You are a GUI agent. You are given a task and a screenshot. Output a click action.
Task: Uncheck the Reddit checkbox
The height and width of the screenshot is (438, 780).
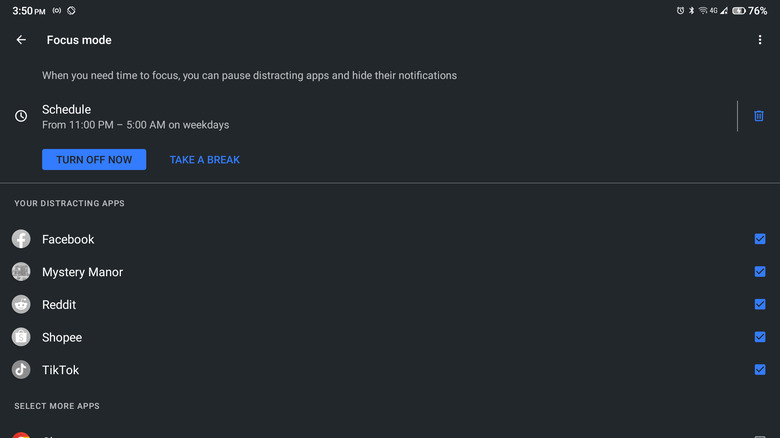point(760,304)
